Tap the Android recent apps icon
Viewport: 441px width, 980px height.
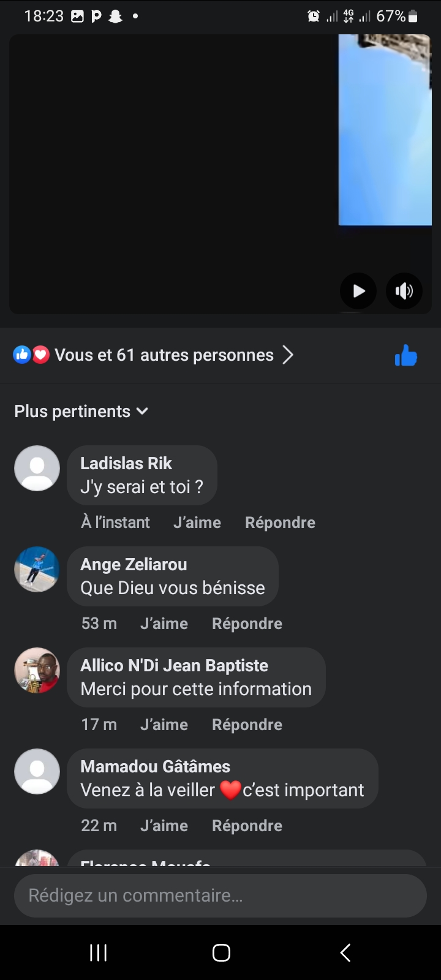pos(99,952)
